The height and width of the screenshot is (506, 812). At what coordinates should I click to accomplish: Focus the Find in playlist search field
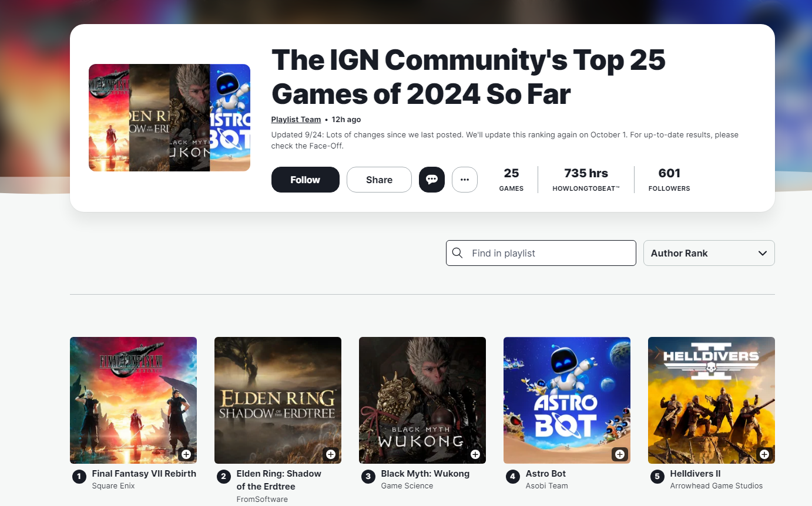(549, 253)
